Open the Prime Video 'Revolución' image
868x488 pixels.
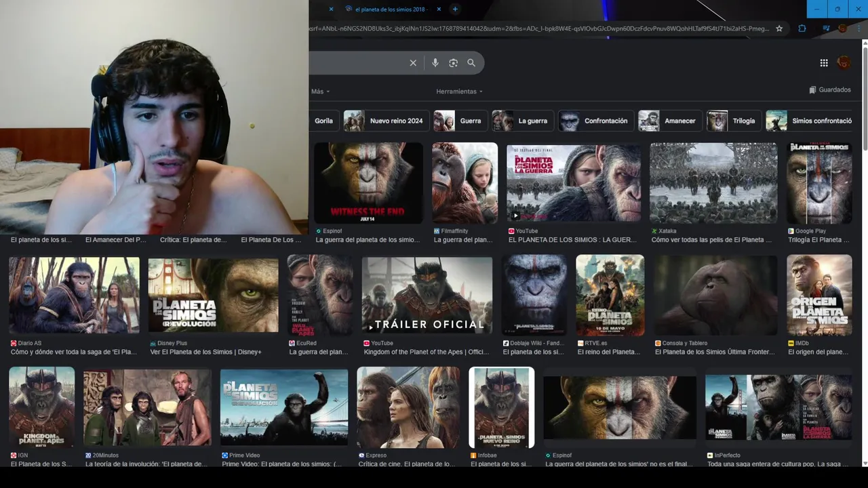coord(284,407)
